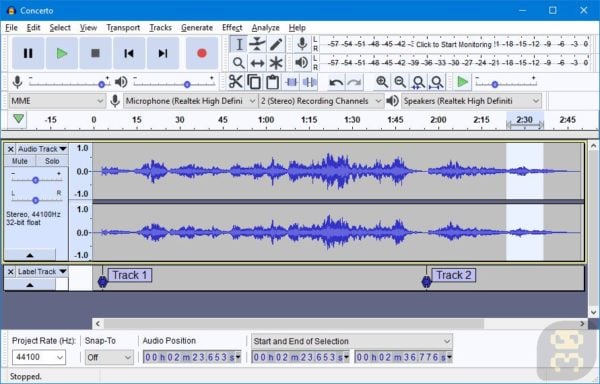The image size is (600, 384).
Task: Open the Snap-To dropdown showing Off
Action: pyautogui.click(x=109, y=357)
